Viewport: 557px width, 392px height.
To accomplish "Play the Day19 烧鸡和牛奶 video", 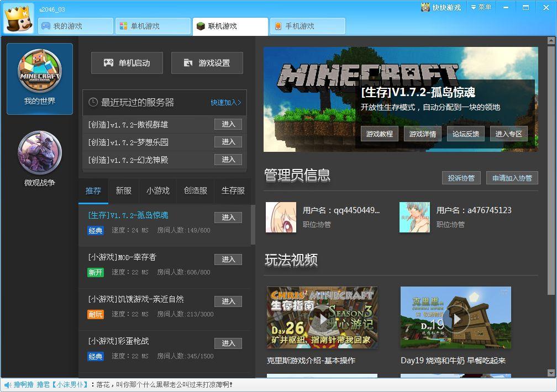I will pyautogui.click(x=456, y=318).
